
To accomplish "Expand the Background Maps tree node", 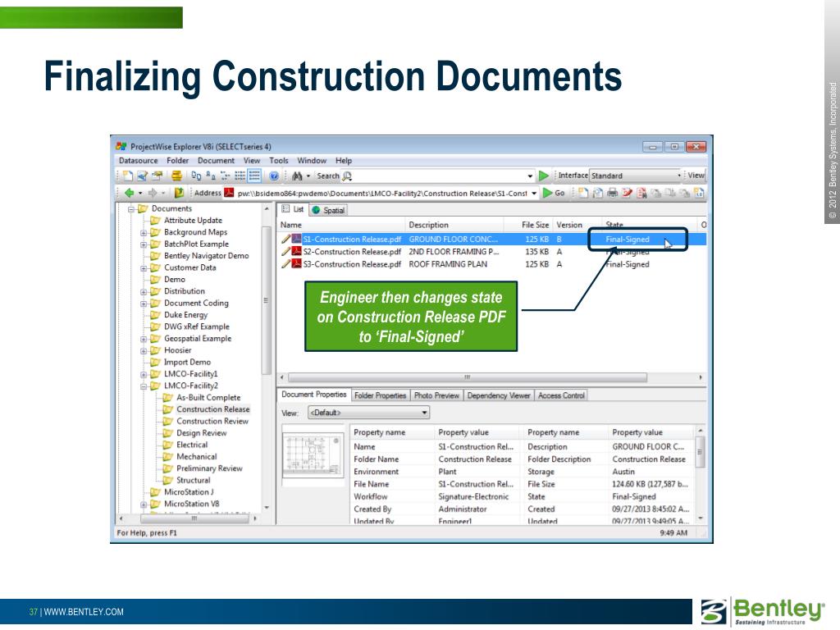I will point(144,232).
